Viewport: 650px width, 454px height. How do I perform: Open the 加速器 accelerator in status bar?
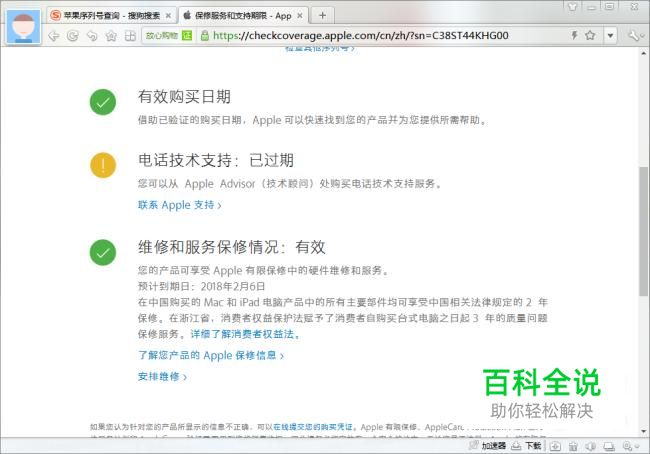point(488,446)
